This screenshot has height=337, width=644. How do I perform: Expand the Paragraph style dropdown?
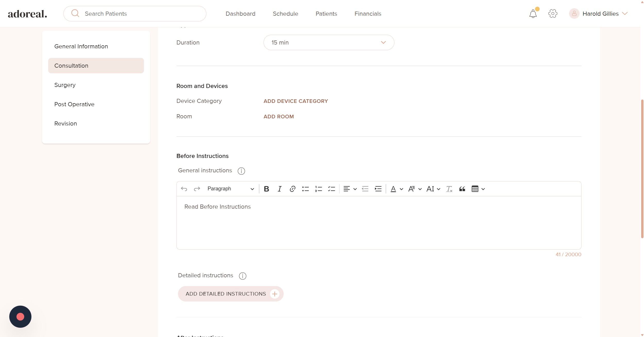pyautogui.click(x=230, y=189)
